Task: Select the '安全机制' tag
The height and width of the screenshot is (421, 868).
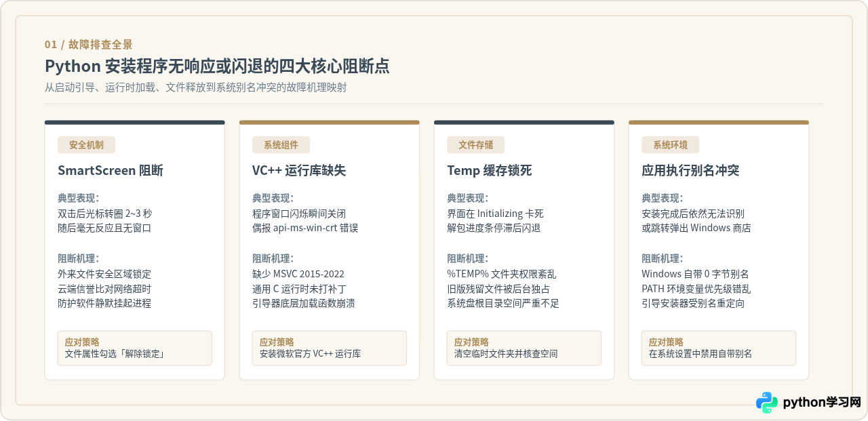Action: point(87,144)
